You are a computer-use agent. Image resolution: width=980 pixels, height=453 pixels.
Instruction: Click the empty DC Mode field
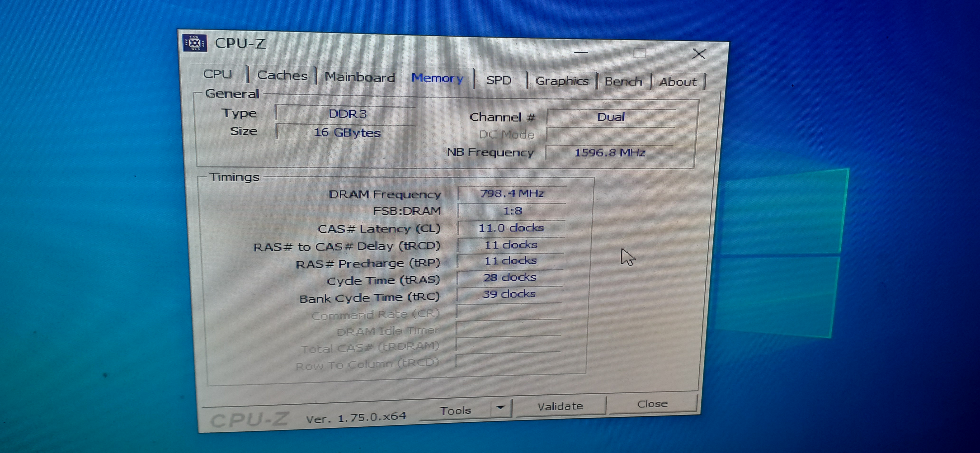[610, 135]
